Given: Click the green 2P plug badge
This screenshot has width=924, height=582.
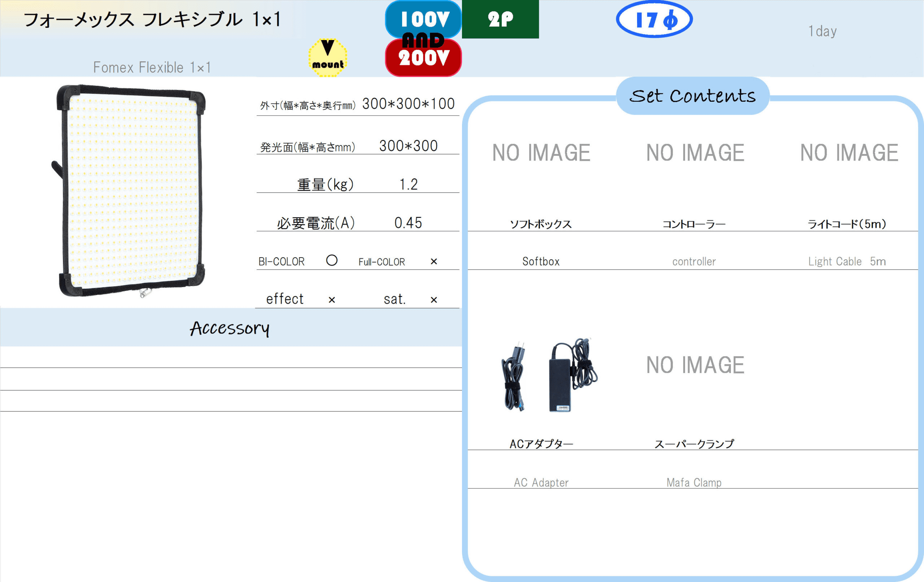Looking at the screenshot, I should [x=500, y=19].
